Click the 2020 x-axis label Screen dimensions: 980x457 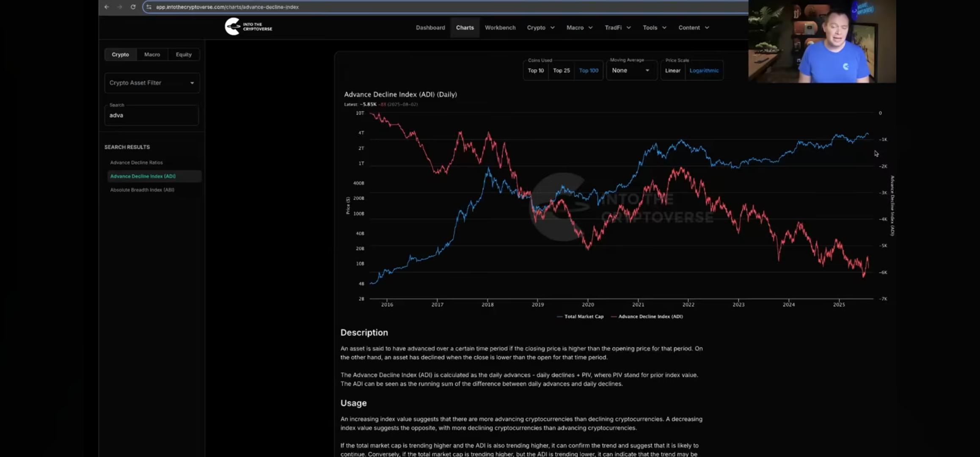588,305
